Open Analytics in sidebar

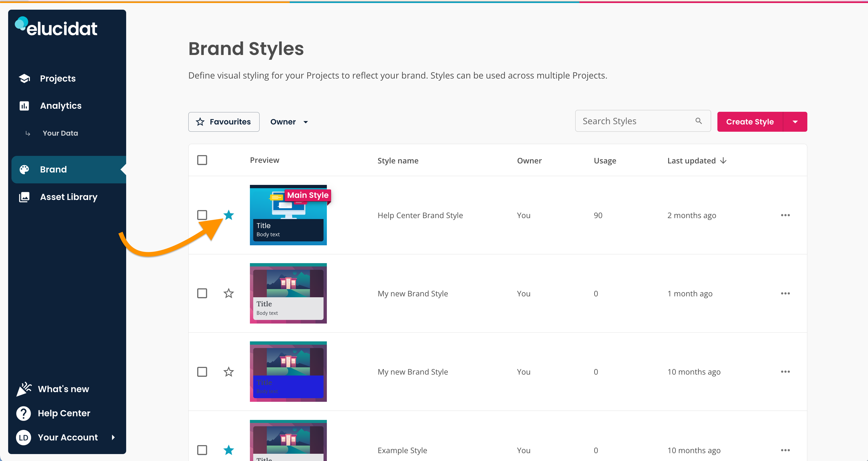(61, 105)
